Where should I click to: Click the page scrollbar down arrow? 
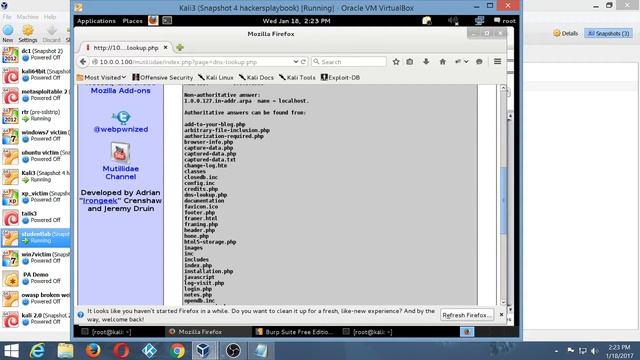tap(503, 302)
